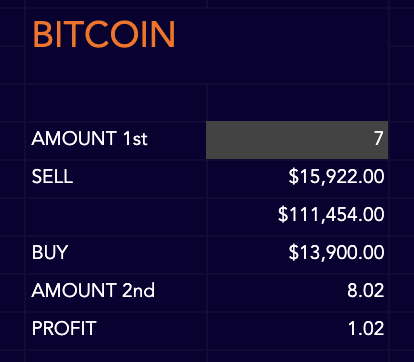Select the 1.02 profit value cell
The image size is (414, 362).
[297, 331]
